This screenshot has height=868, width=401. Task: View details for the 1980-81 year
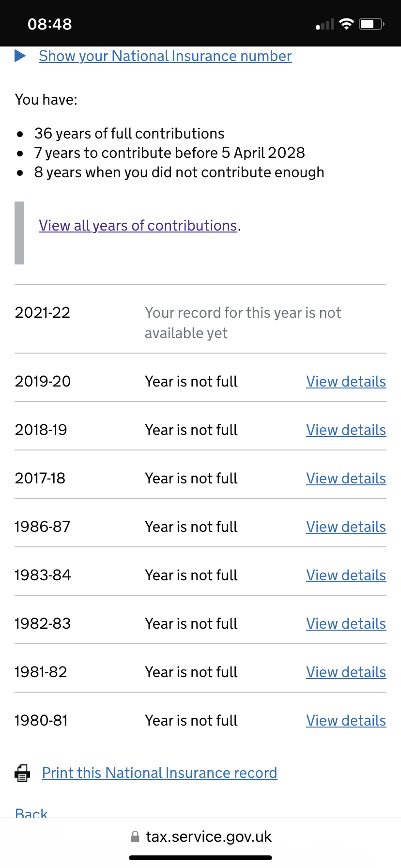click(346, 721)
